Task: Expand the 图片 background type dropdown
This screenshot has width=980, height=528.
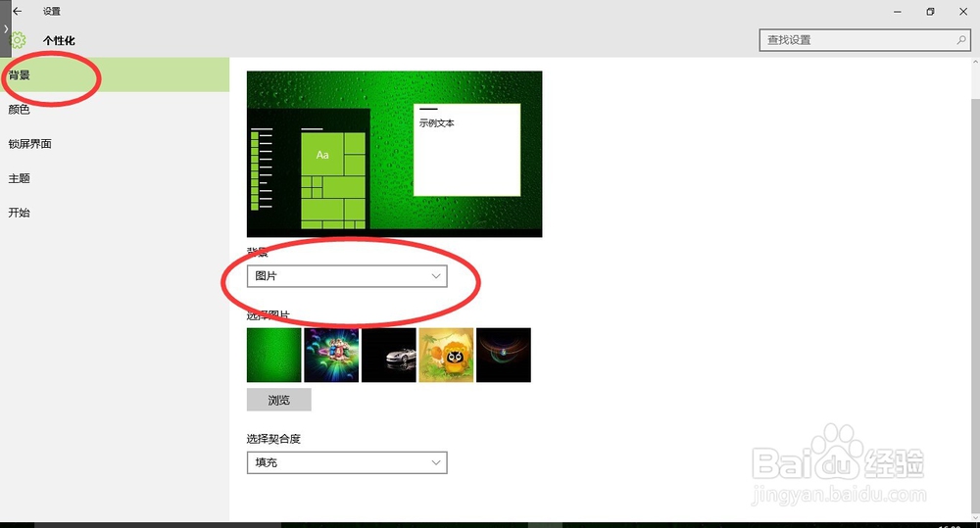Action: [347, 276]
